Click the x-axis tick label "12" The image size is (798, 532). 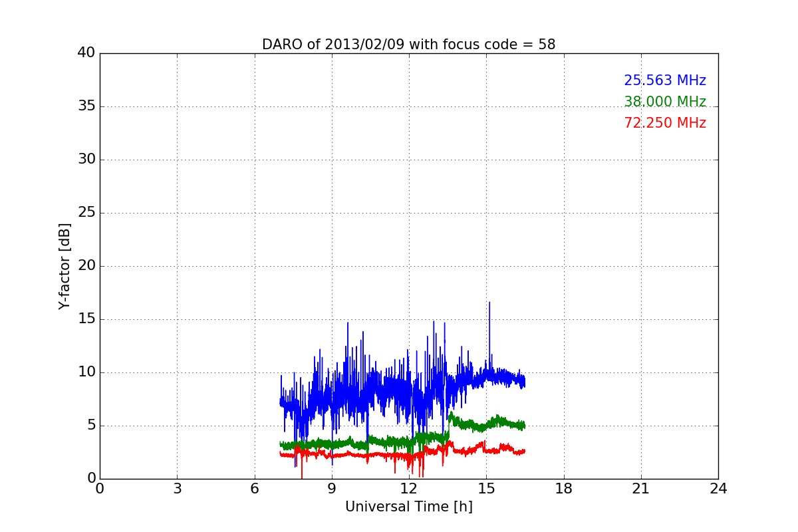[x=409, y=489]
